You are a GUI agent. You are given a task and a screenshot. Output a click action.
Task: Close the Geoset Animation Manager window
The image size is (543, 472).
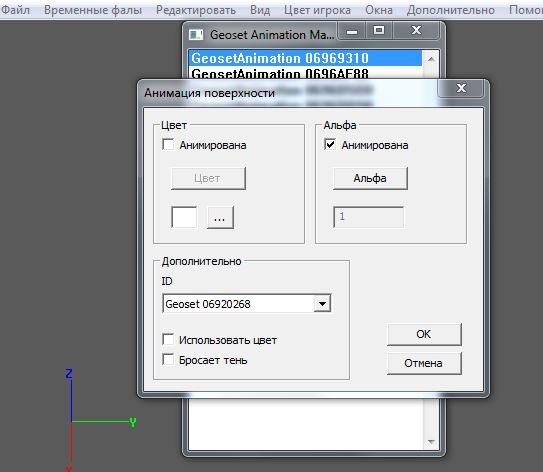pyautogui.click(x=416, y=31)
